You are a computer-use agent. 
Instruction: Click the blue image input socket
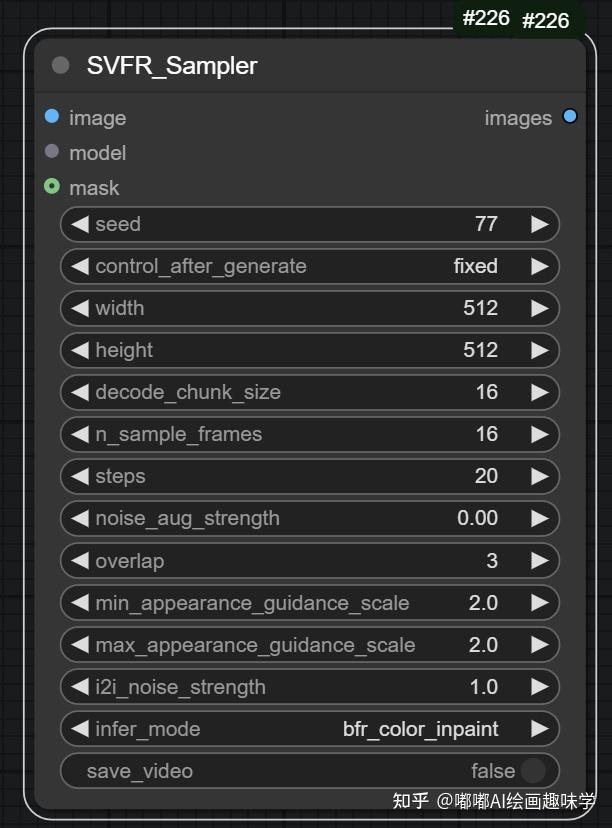point(52,117)
